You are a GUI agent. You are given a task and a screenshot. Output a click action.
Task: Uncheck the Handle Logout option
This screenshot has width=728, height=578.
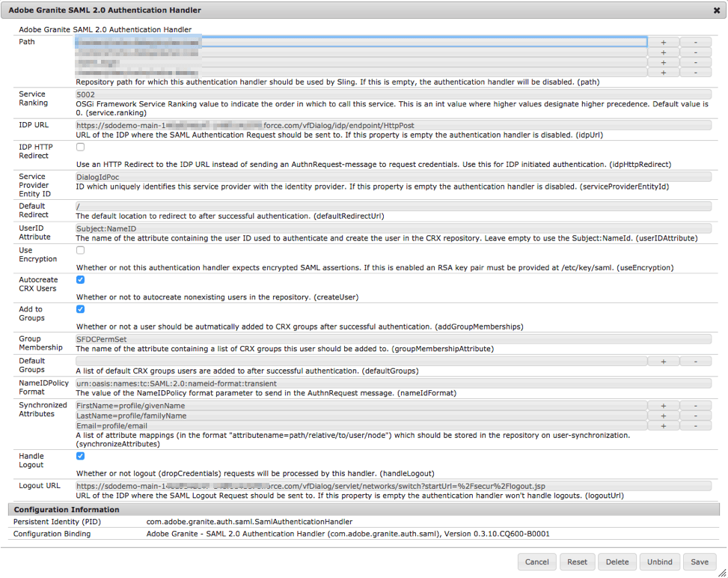tap(79, 455)
